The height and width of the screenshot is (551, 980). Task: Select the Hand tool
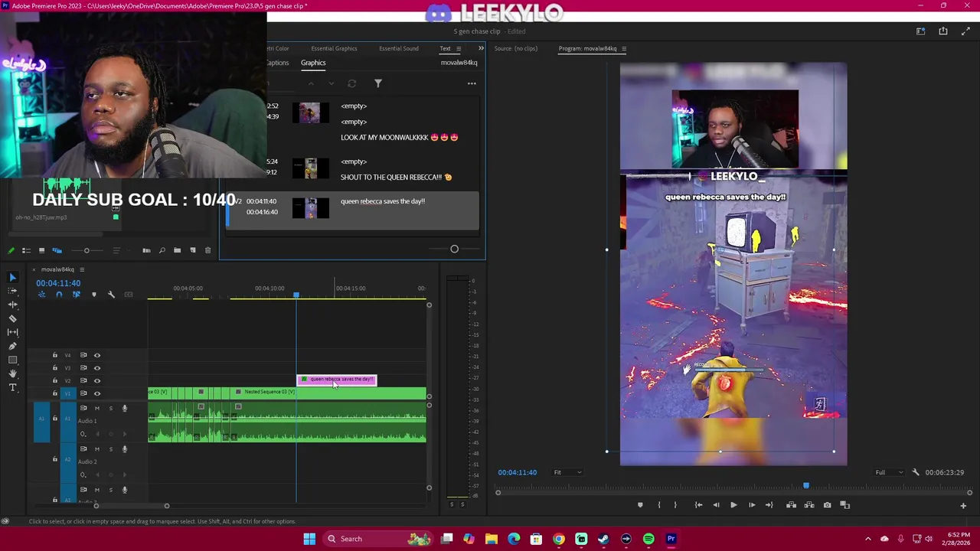click(x=12, y=373)
